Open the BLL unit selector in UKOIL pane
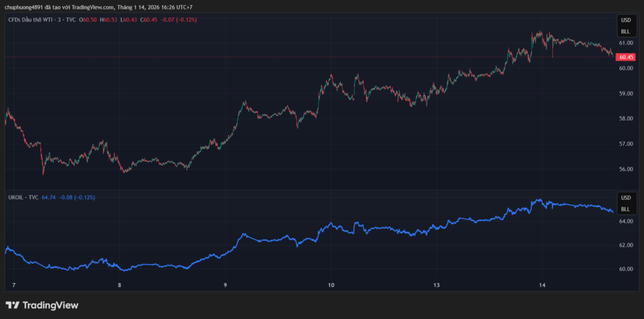The width and height of the screenshot is (644, 319). pyautogui.click(x=625, y=208)
